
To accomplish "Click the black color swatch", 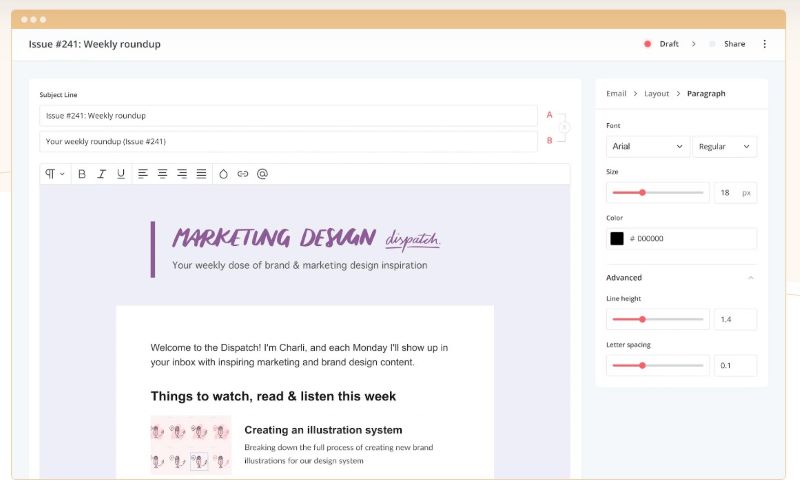I will pos(617,239).
